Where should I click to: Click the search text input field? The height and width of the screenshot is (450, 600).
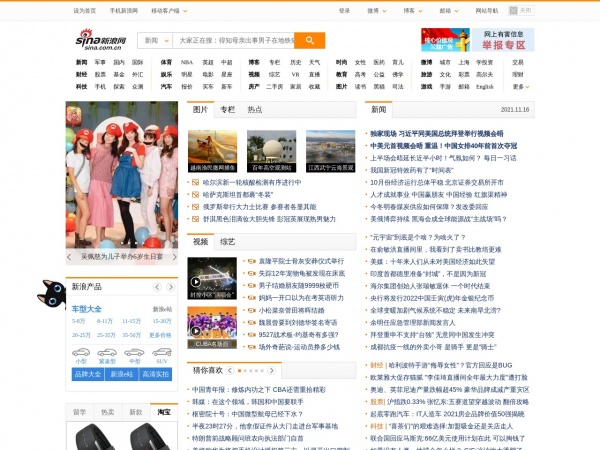tap(233, 41)
